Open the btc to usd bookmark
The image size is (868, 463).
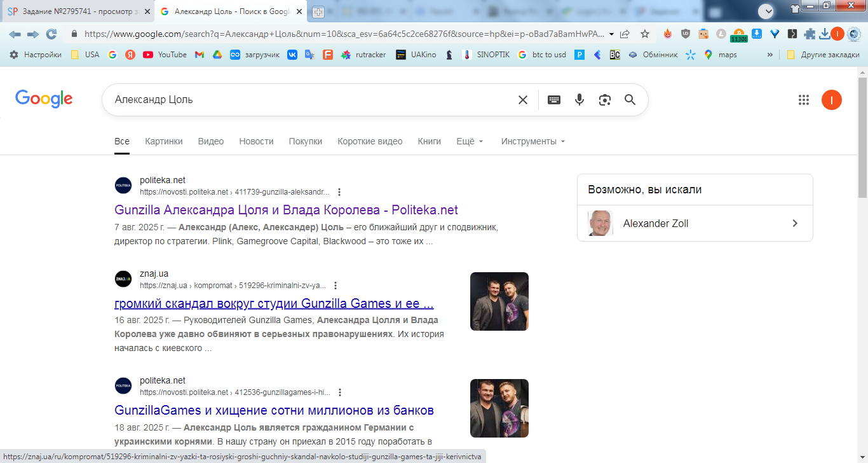(541, 55)
